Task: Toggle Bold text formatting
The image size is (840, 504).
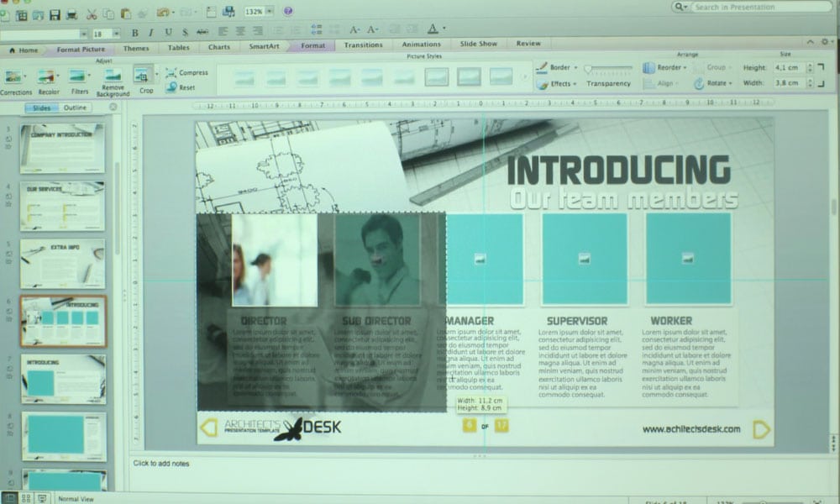Action: 134,33
